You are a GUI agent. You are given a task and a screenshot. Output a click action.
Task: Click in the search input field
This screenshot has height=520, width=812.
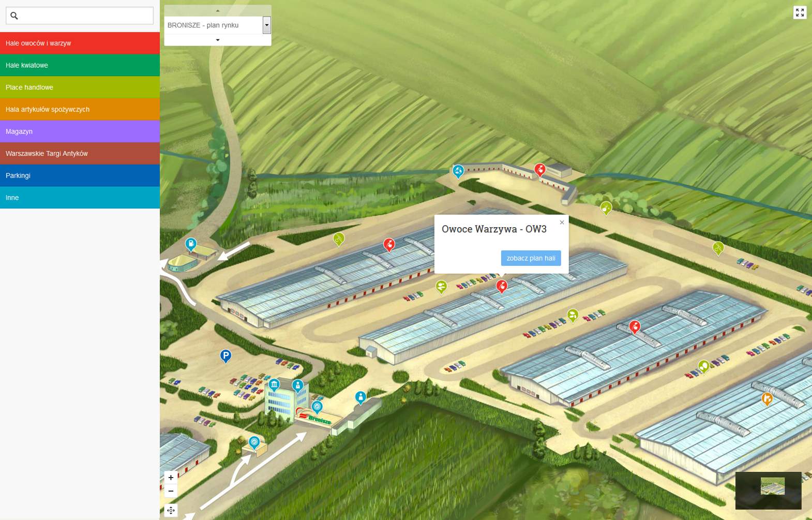tap(85, 16)
